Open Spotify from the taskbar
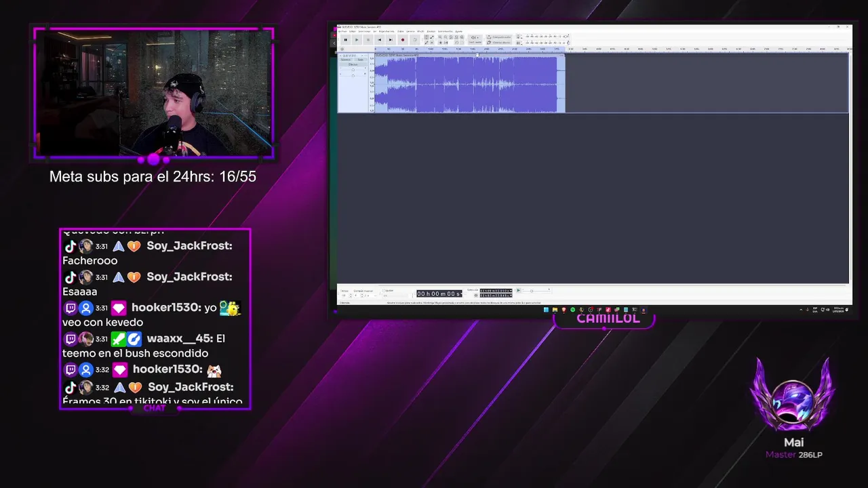Image resolution: width=868 pixels, height=488 pixels. tap(572, 310)
